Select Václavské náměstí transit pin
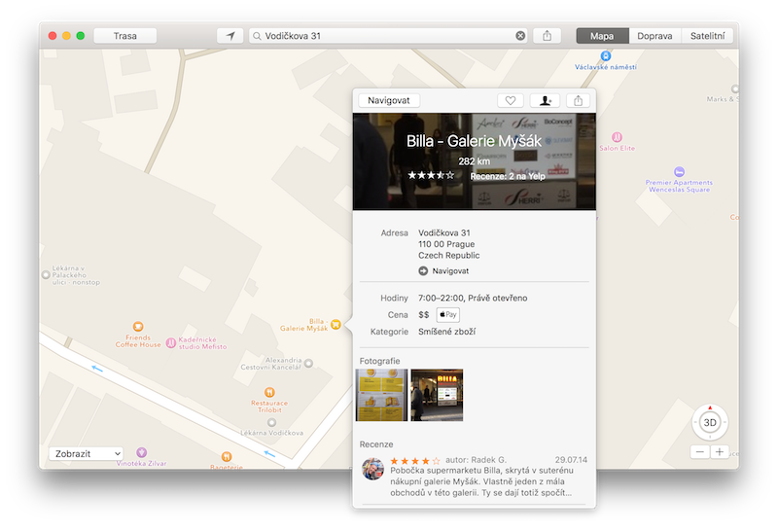Screen dimensions: 778x532 coord(605,55)
